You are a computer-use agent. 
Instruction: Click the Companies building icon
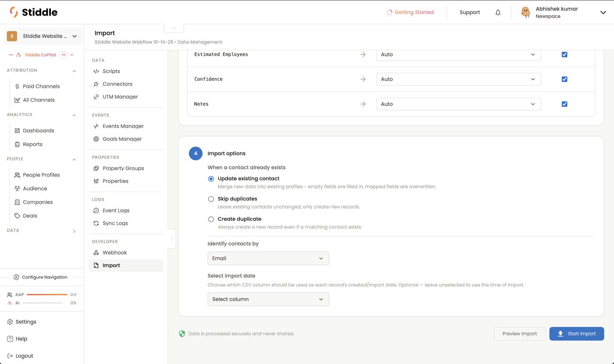(17, 202)
